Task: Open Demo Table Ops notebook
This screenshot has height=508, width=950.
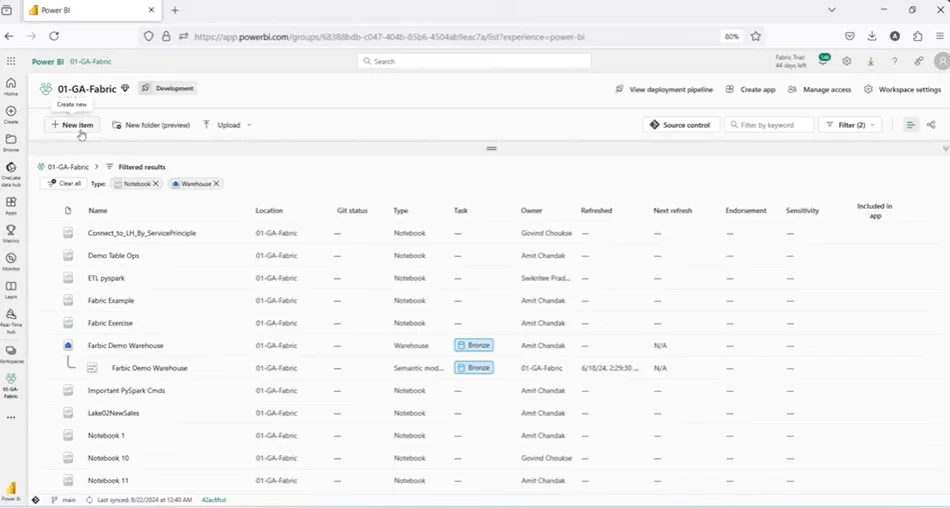Action: click(113, 255)
